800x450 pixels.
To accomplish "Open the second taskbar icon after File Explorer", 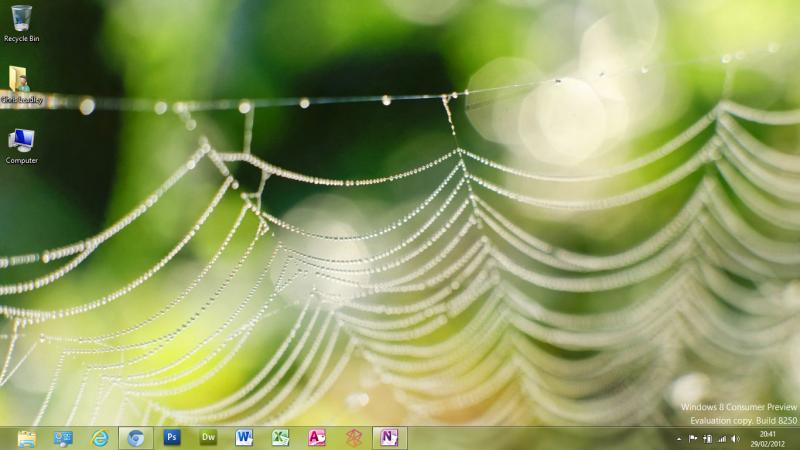I will point(63,438).
